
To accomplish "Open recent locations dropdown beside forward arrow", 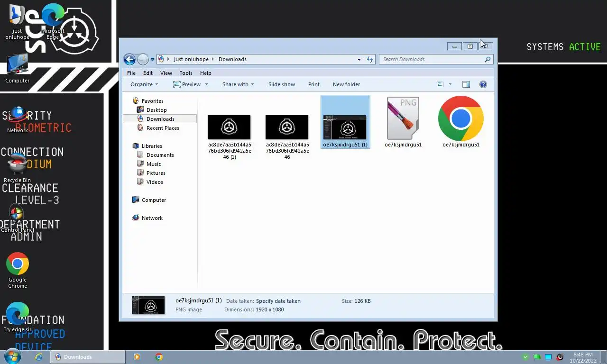I will (152, 60).
